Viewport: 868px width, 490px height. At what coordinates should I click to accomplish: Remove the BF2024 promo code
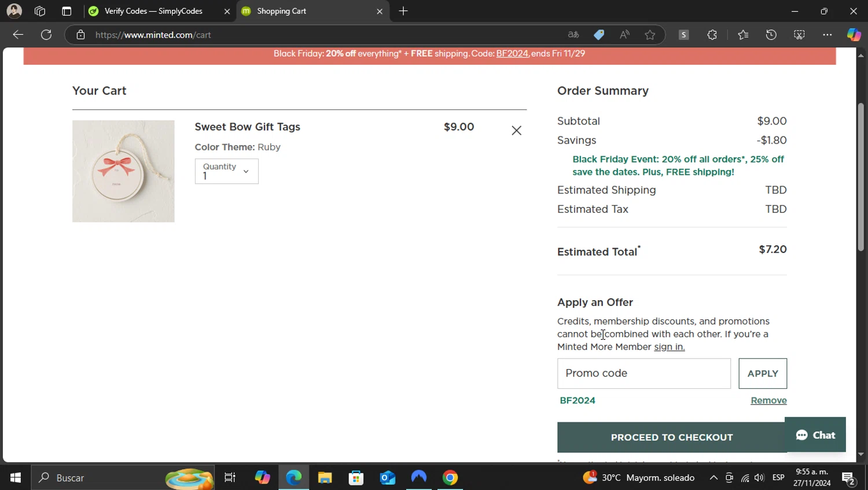point(768,400)
